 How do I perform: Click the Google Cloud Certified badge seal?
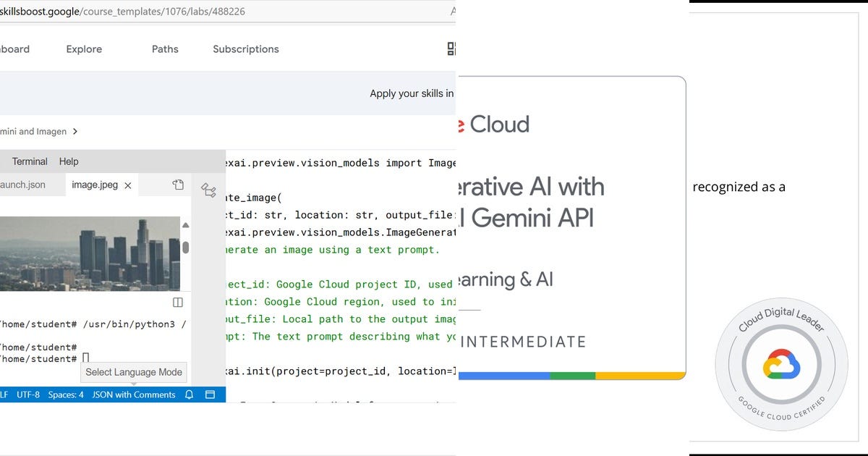coord(781,364)
